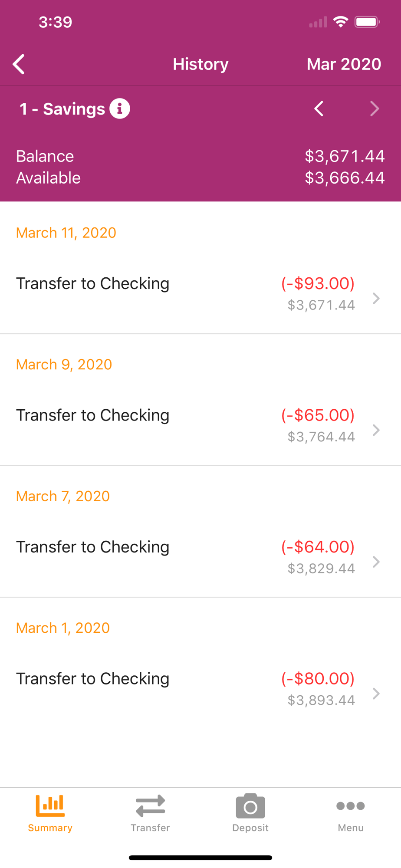The width and height of the screenshot is (401, 868).
Task: Tap the March 1 Transfer to Checking
Action: click(92, 679)
